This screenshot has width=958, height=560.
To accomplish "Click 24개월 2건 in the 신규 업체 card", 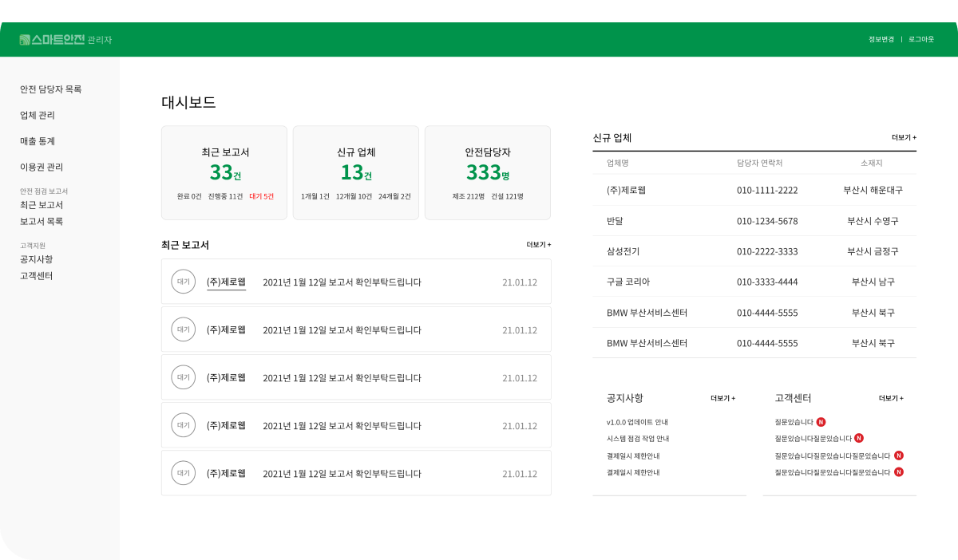I will [x=394, y=196].
